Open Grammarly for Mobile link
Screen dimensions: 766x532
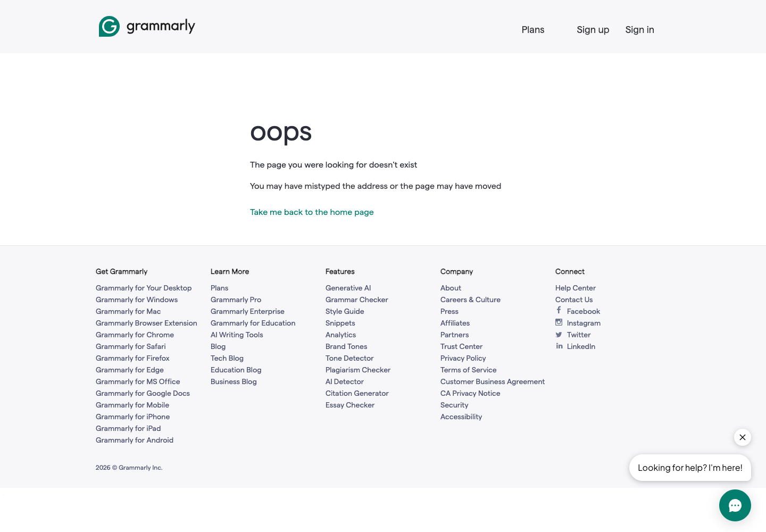pos(132,405)
